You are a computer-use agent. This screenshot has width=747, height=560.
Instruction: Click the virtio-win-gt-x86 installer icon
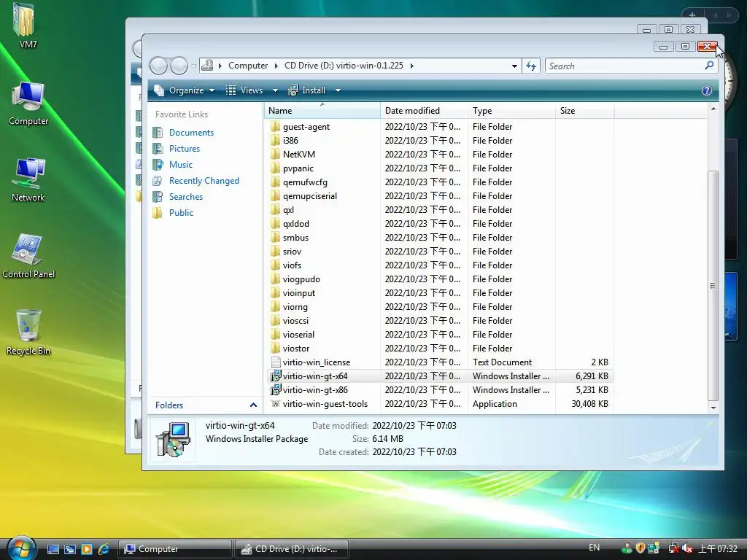tap(275, 389)
